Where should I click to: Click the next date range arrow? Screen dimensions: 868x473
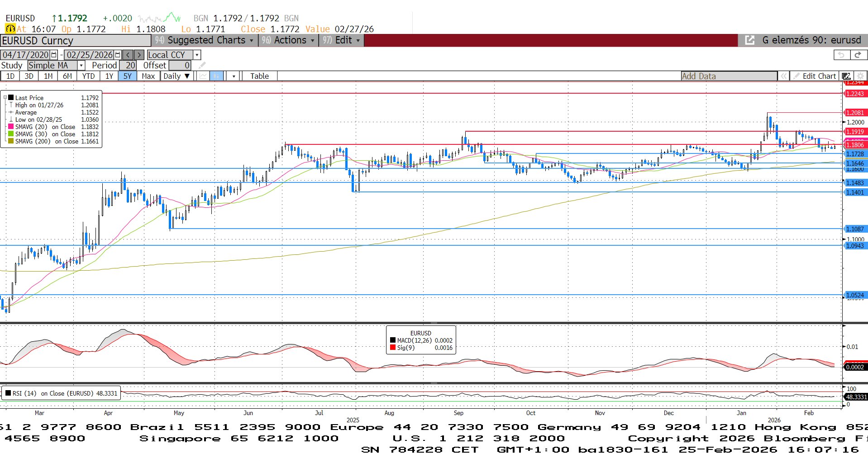[x=139, y=55]
